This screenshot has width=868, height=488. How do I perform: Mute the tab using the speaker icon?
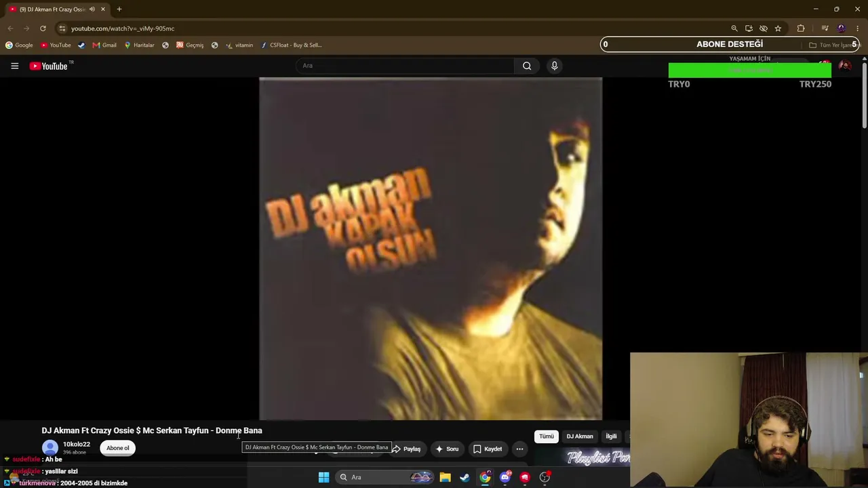click(92, 9)
